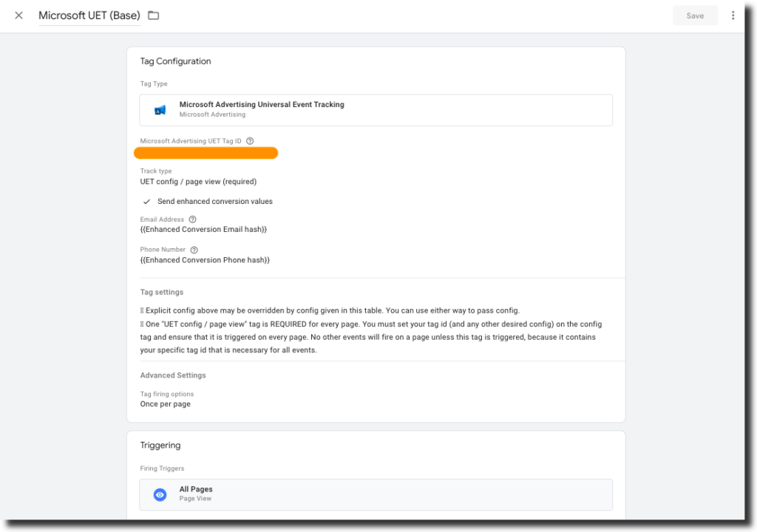Close the tag editor with the X icon

18,16
